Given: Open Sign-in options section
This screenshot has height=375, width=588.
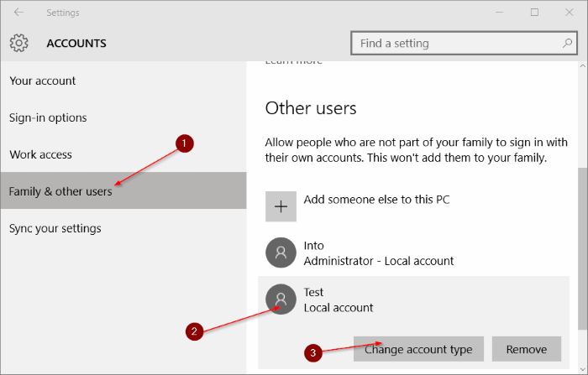Looking at the screenshot, I should 48,117.
